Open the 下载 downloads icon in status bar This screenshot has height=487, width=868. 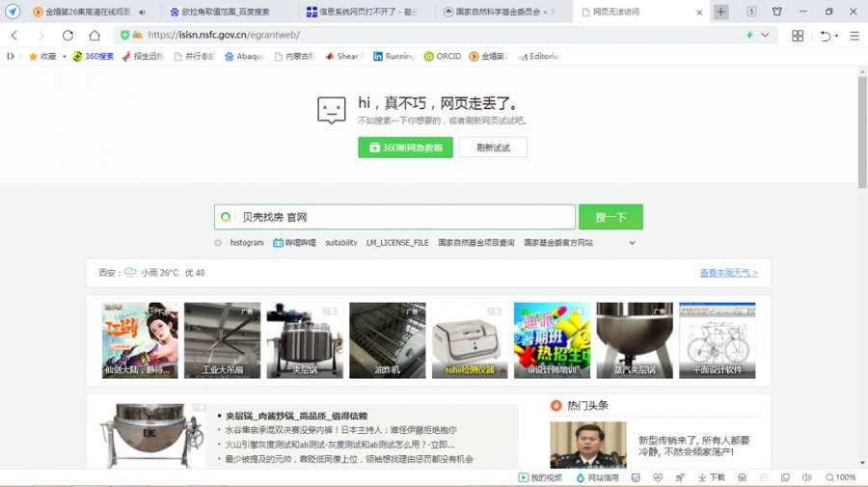(x=713, y=477)
